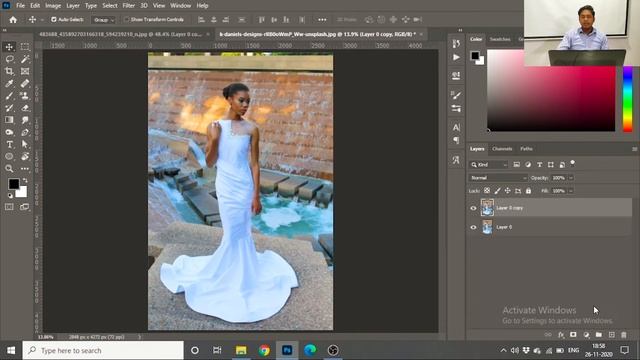Select the Rectangular Marquee tool
The image size is (640, 360).
tap(25, 47)
